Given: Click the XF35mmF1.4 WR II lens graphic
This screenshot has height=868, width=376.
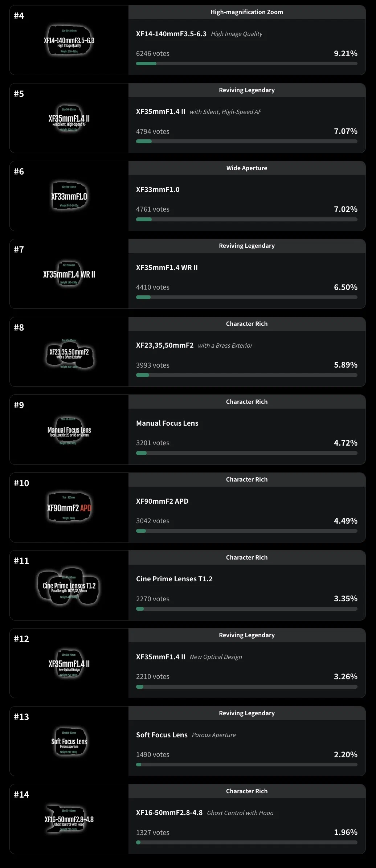Looking at the screenshot, I should [69, 274].
